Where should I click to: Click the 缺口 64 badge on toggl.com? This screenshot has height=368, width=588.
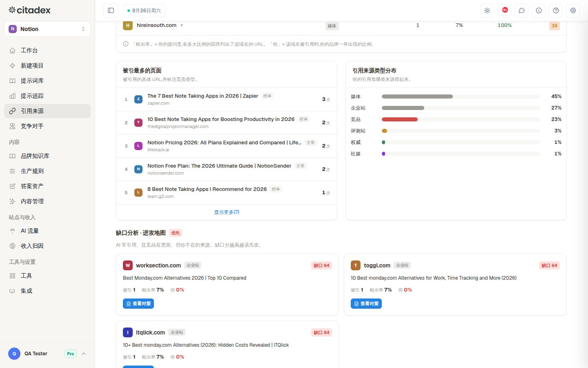tap(549, 265)
